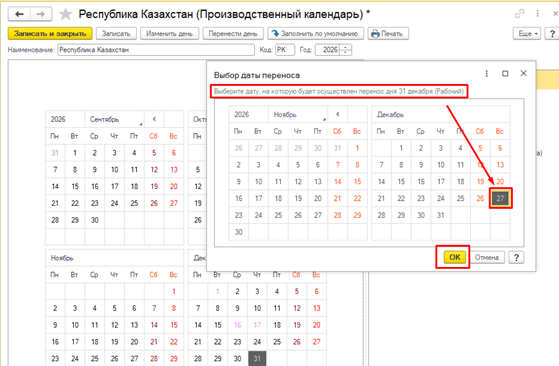Confirm the transfer date with OK
This screenshot has height=366, width=559.
(x=455, y=257)
